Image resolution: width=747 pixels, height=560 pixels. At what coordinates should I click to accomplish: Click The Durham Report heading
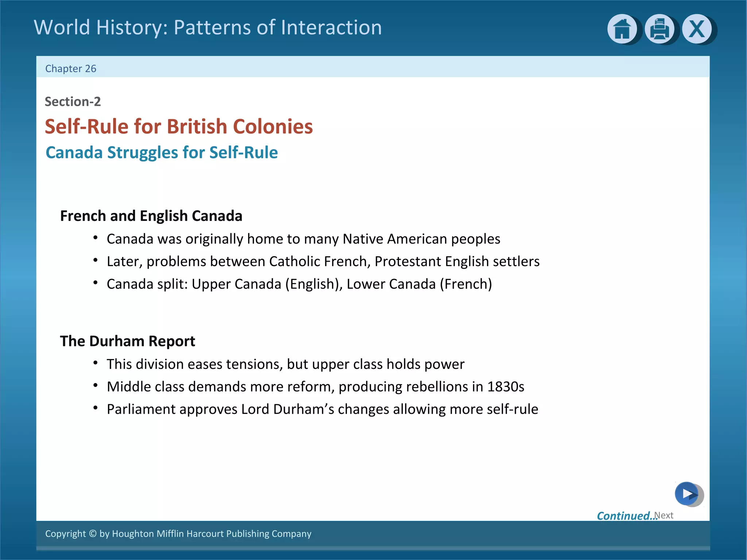click(x=127, y=341)
